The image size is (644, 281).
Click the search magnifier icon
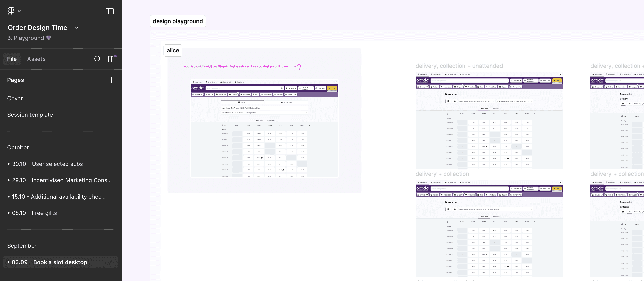[x=97, y=59]
